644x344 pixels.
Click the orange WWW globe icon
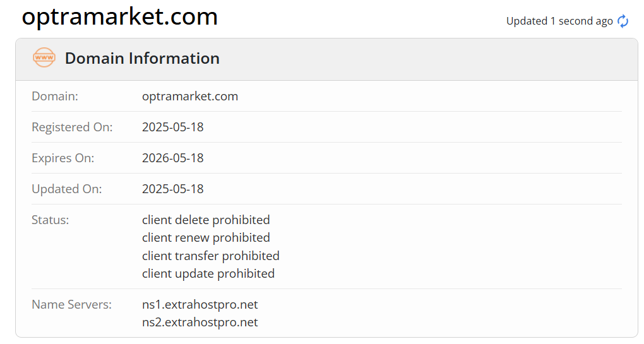click(x=44, y=58)
